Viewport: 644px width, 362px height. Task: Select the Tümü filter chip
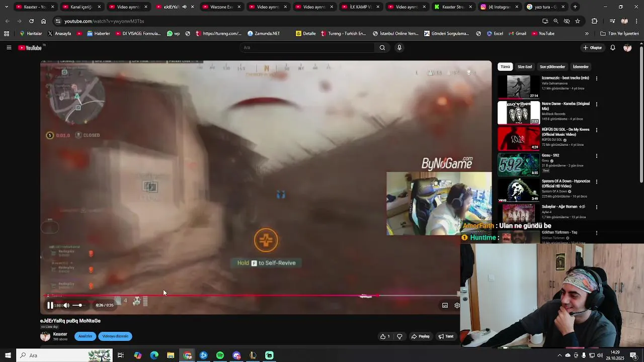click(505, 67)
